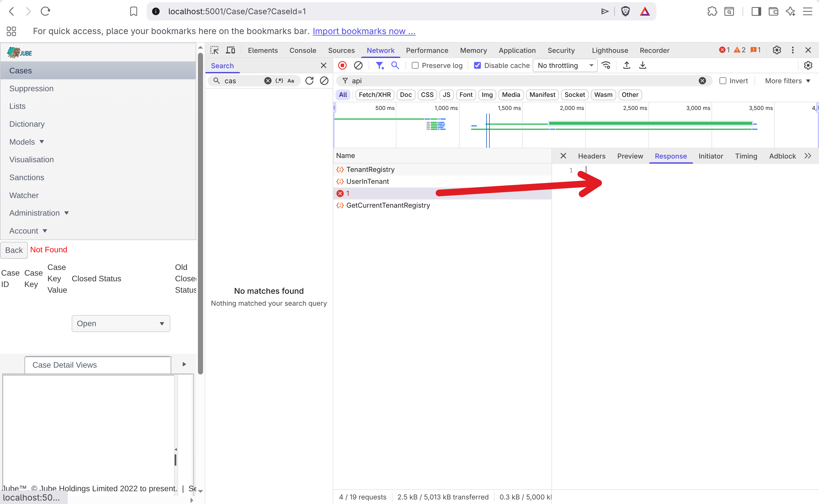819x504 pixels.
Task: Export HAR download icon
Action: tap(642, 65)
